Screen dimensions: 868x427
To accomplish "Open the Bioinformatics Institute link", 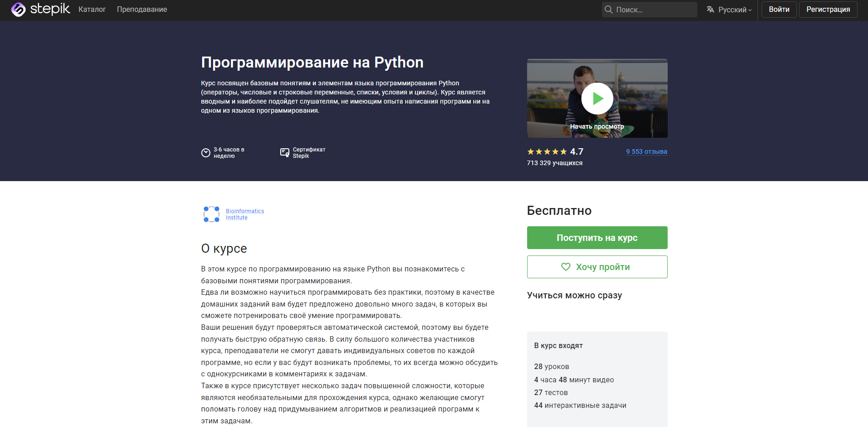I will 245,214.
